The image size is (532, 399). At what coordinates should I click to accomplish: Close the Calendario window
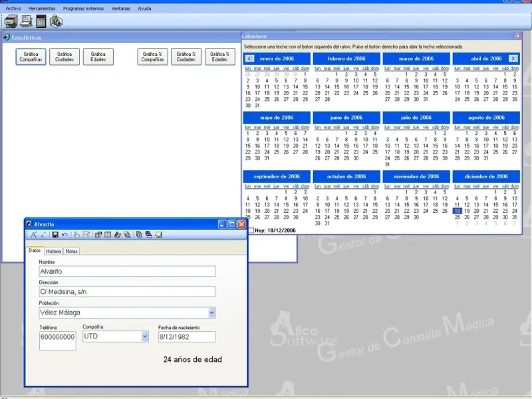[x=518, y=36]
